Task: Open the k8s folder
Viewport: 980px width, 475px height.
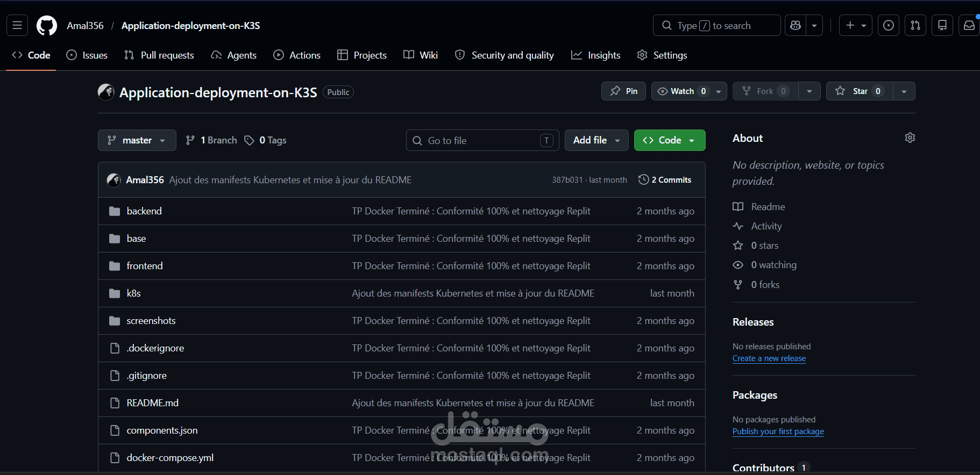Action: (x=133, y=293)
